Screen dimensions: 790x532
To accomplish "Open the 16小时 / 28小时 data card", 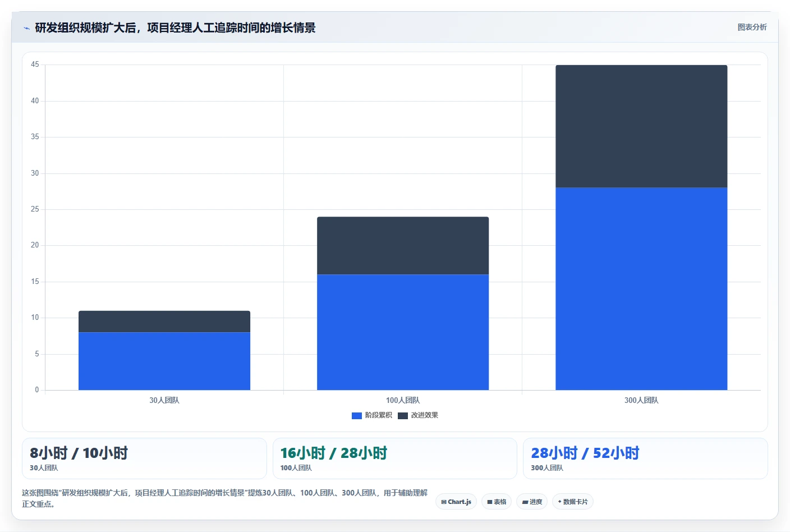I will (x=395, y=458).
